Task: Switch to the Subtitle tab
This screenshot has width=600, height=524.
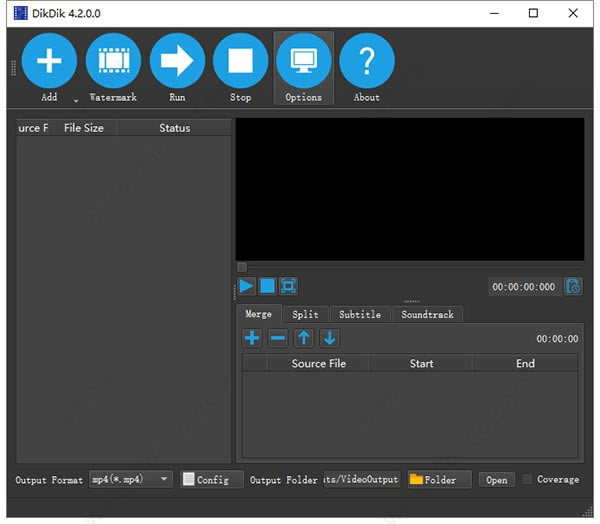Action: (359, 314)
